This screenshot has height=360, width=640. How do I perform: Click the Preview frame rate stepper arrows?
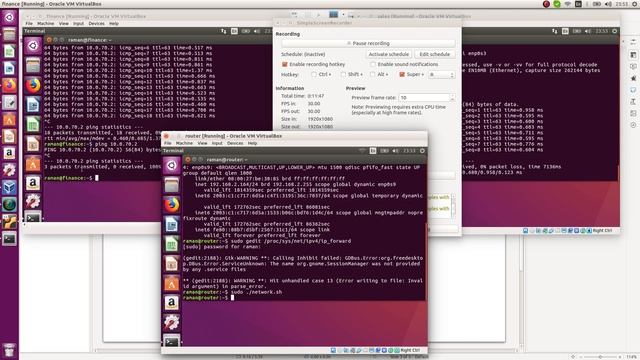[452, 98]
